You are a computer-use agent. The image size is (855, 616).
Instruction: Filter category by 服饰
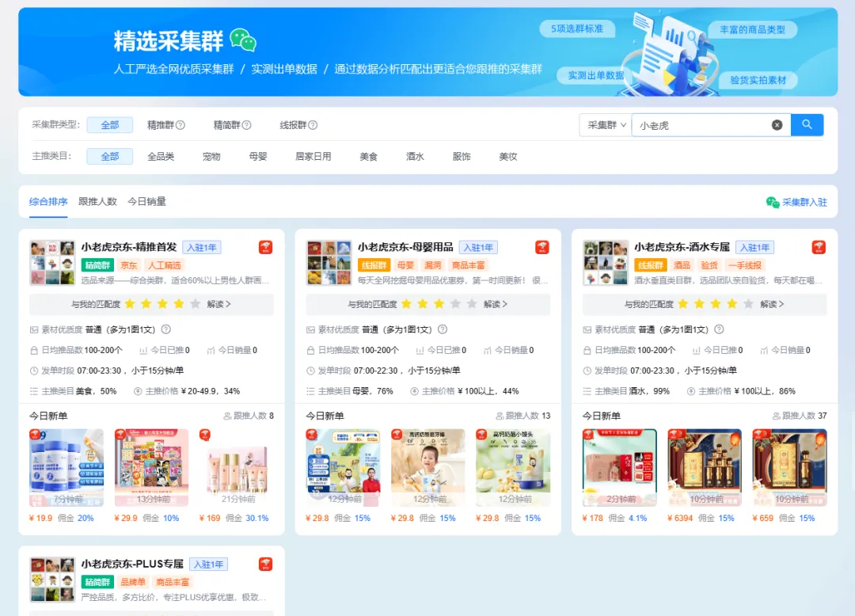click(462, 157)
